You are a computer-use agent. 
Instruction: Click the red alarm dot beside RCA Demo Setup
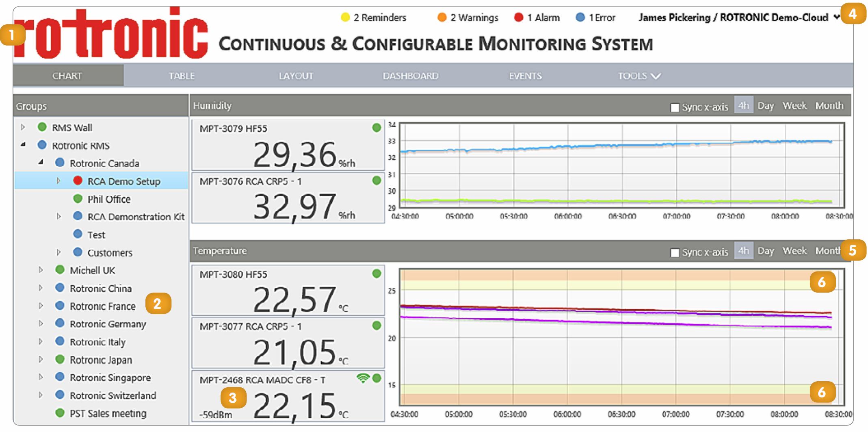coord(78,180)
